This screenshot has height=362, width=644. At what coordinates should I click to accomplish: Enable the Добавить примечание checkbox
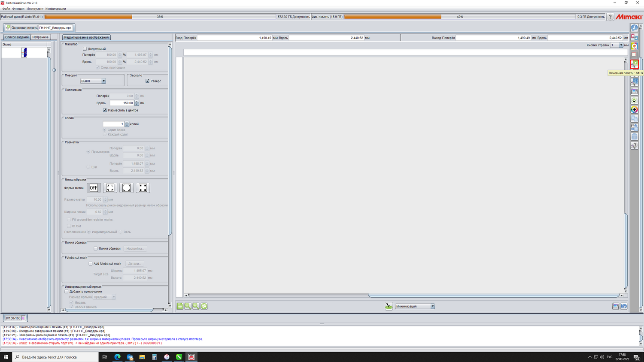point(67,292)
